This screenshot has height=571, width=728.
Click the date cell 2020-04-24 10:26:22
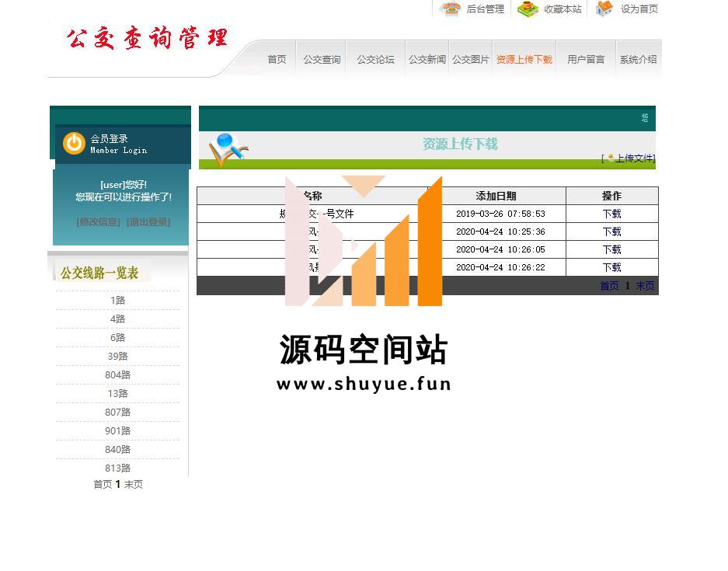pos(500,267)
